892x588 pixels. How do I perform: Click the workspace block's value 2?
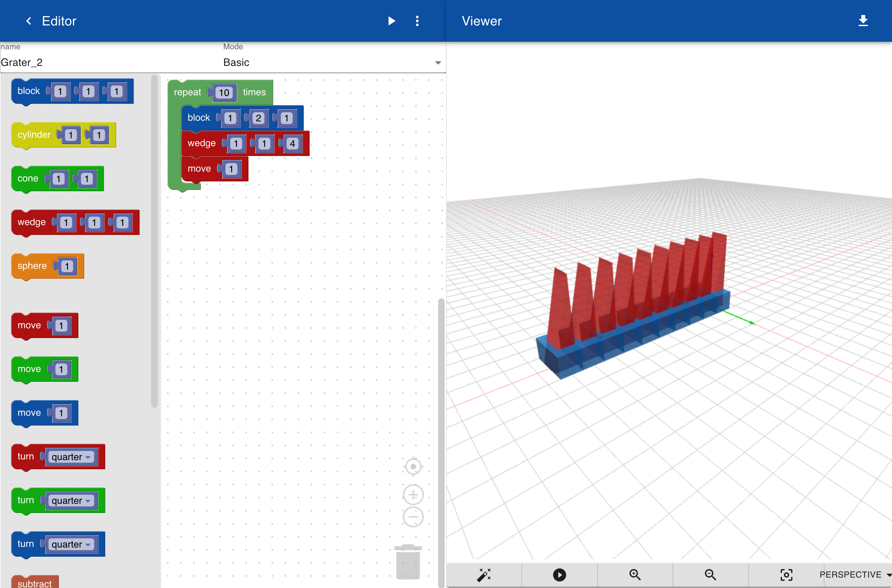258,118
